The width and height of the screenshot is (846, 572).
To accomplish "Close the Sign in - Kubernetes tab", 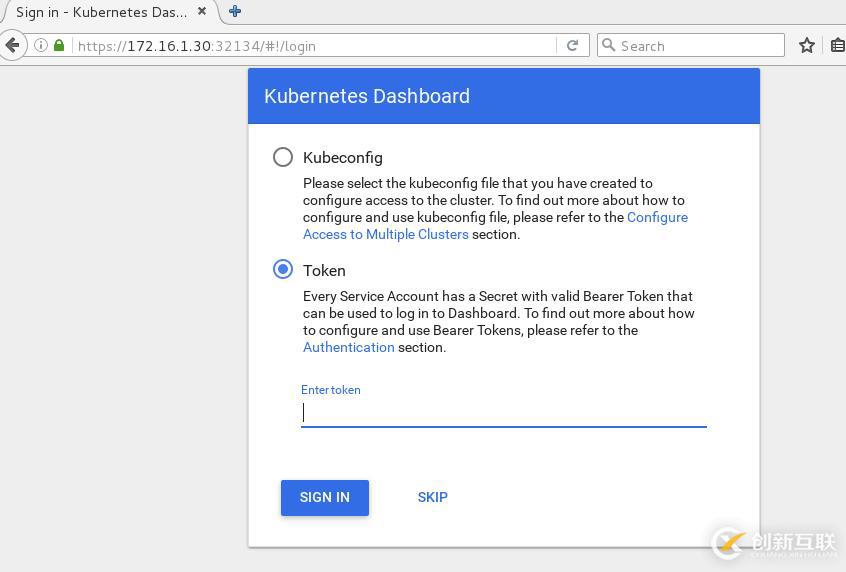I will click(x=202, y=11).
